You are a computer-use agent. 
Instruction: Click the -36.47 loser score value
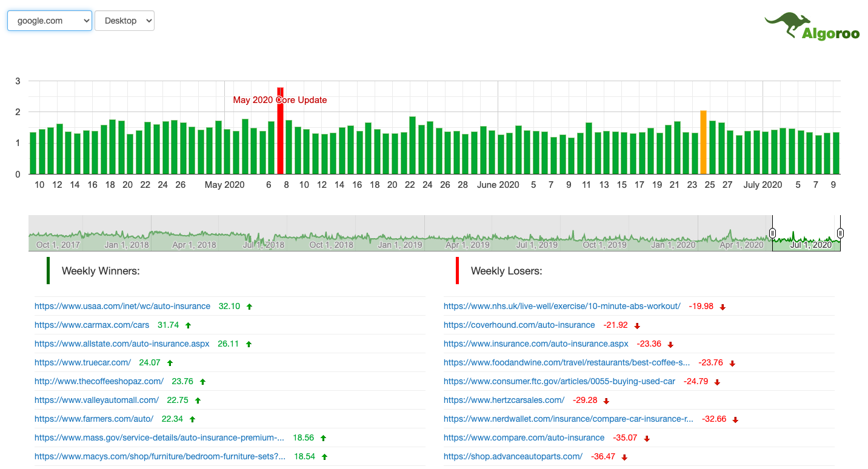tap(603, 456)
